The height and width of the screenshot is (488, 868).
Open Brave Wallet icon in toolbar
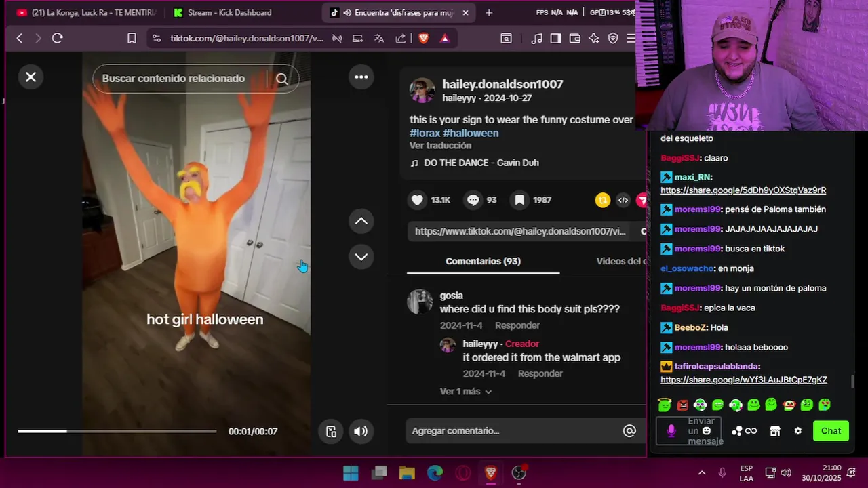[575, 39]
